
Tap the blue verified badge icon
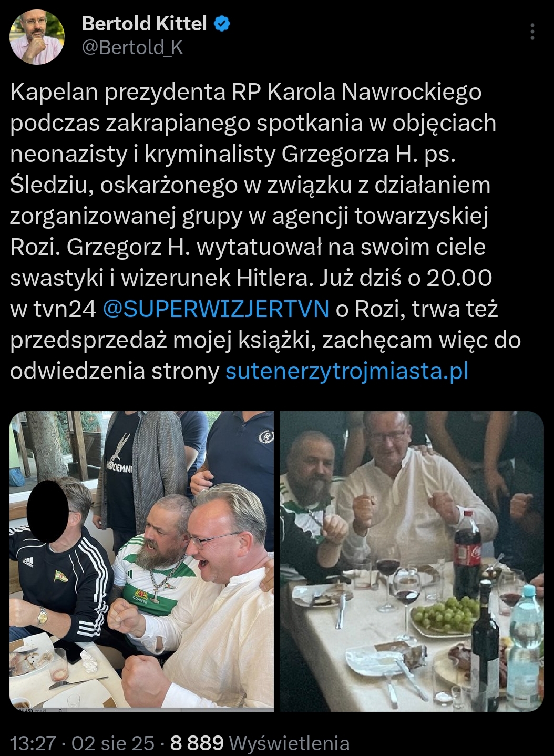(222, 23)
